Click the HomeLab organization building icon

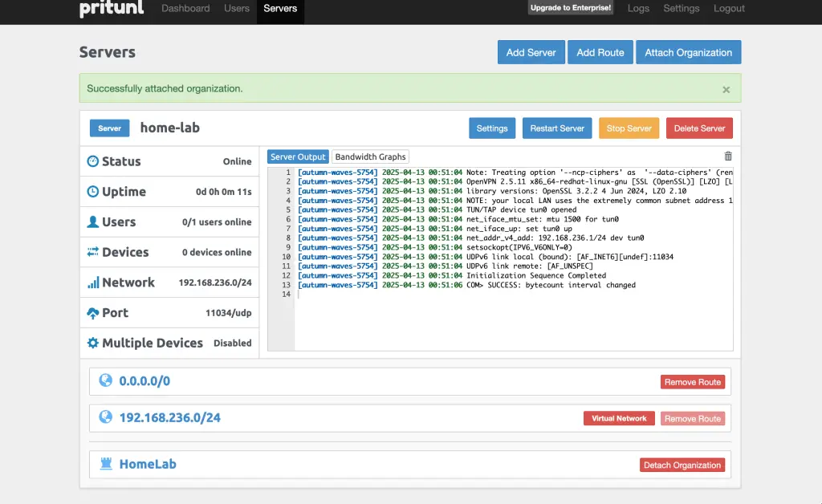point(104,464)
